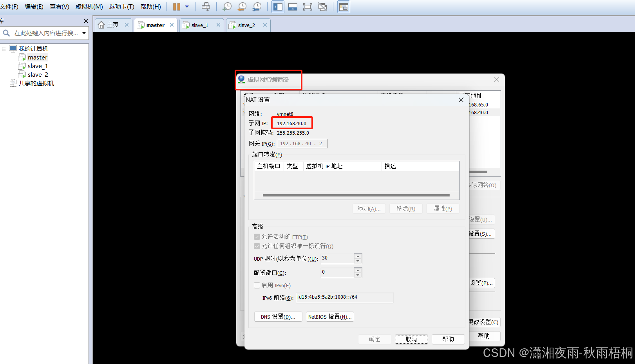Viewport: 635px width, 364px height.
Task: Open the library search dropdown arrow
Action: coord(84,33)
